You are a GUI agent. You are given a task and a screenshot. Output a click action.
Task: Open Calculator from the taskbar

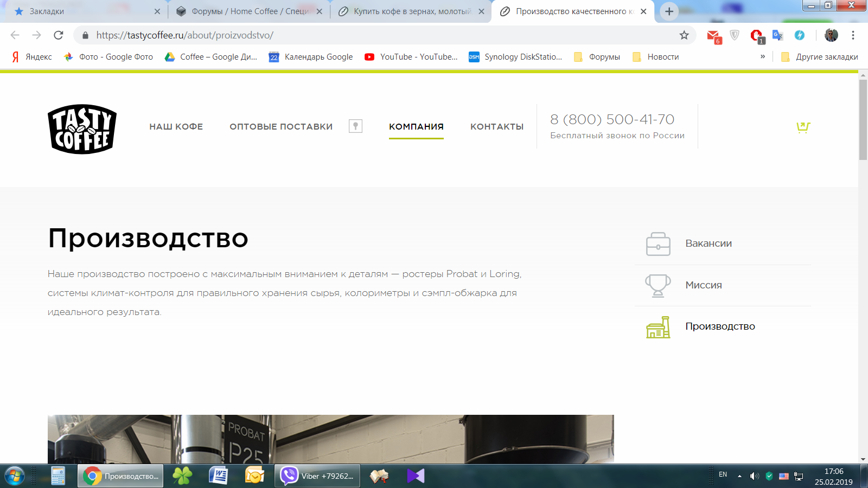pos(58,476)
